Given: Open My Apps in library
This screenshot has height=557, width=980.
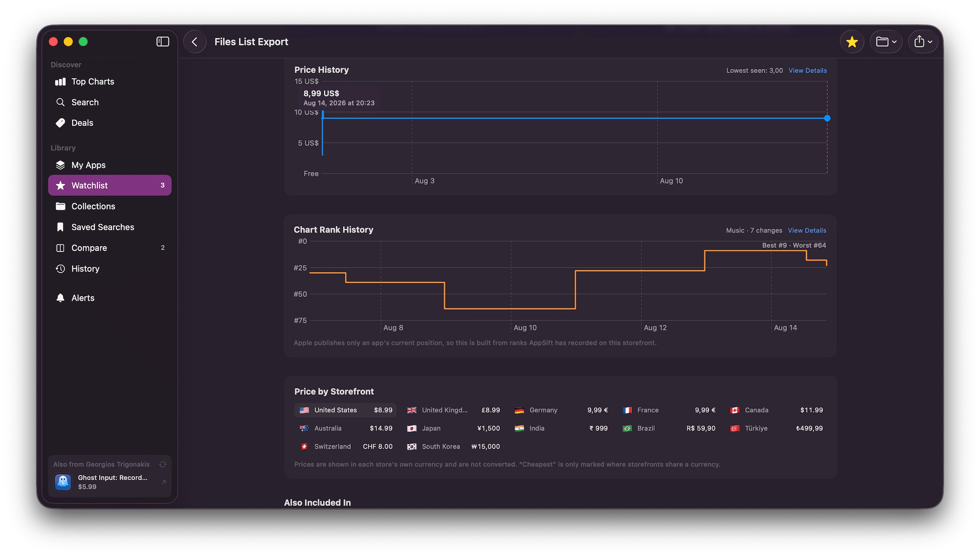Looking at the screenshot, I should 110,165.
